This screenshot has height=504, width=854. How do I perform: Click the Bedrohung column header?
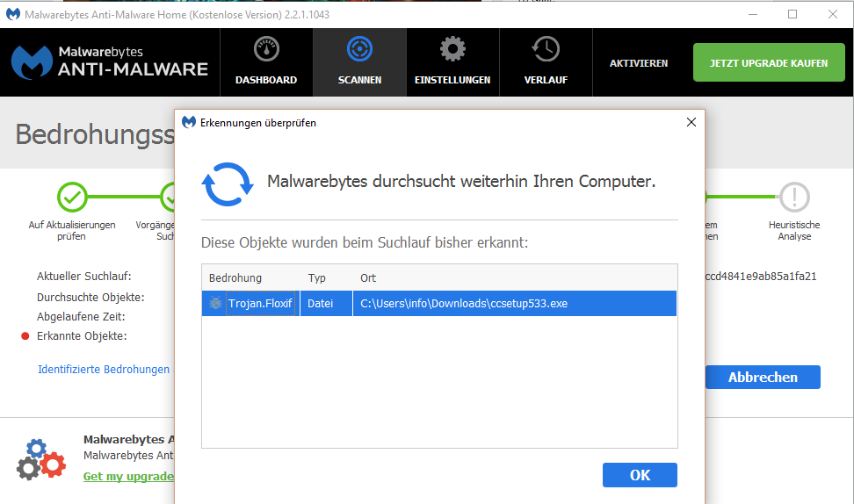(x=235, y=278)
